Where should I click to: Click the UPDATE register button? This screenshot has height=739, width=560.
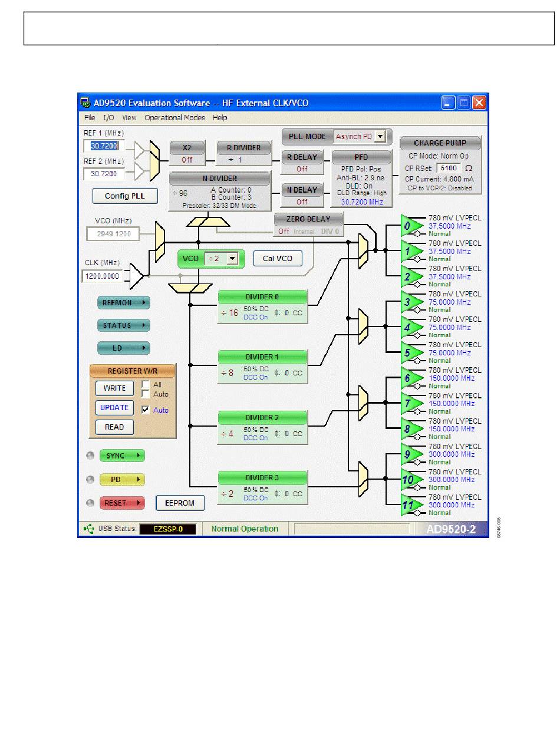114,408
